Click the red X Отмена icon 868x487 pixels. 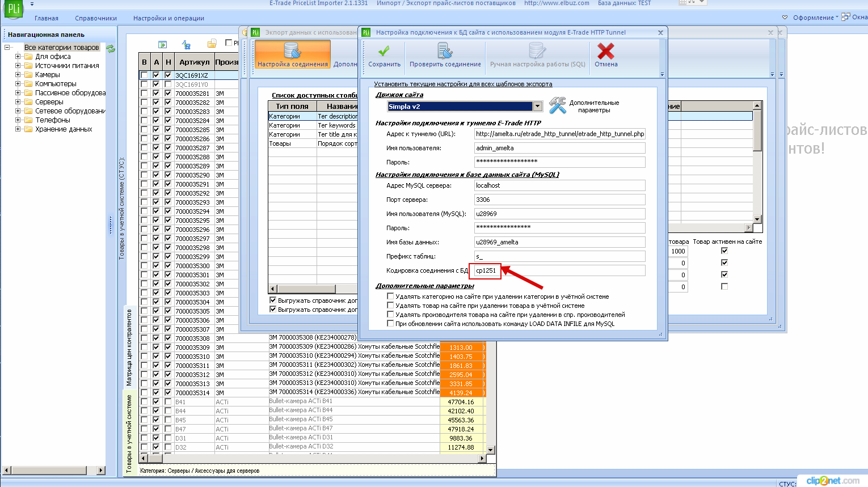coord(606,51)
